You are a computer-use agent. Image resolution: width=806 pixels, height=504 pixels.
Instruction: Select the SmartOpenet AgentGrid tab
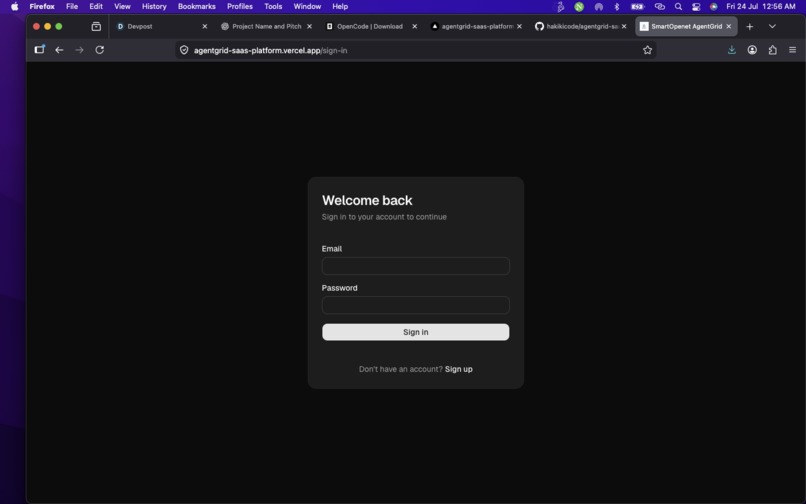(x=686, y=26)
